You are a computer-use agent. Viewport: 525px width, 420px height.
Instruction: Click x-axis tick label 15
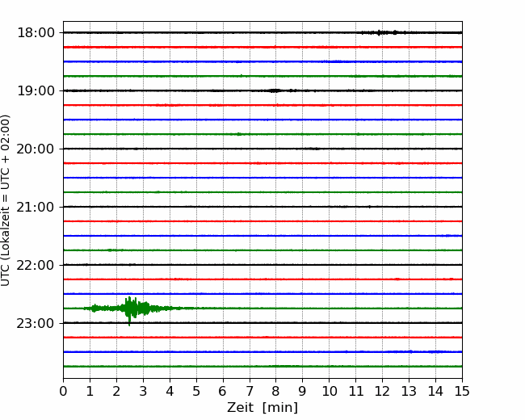click(462, 391)
